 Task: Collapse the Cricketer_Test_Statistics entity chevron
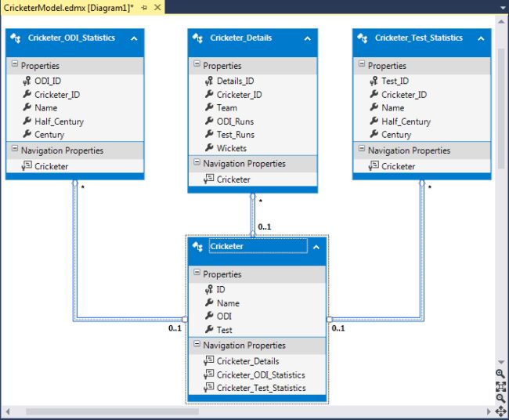(x=483, y=38)
